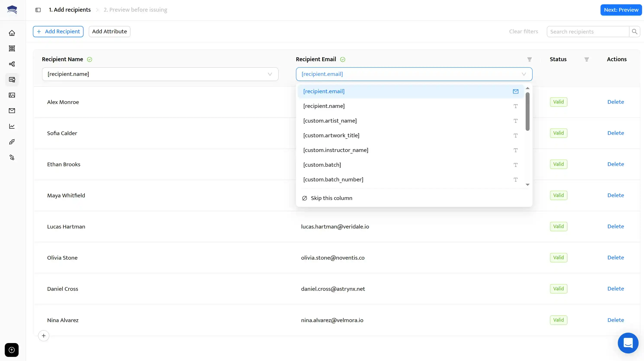Select [custom.artist_name] from the list

pos(330,121)
